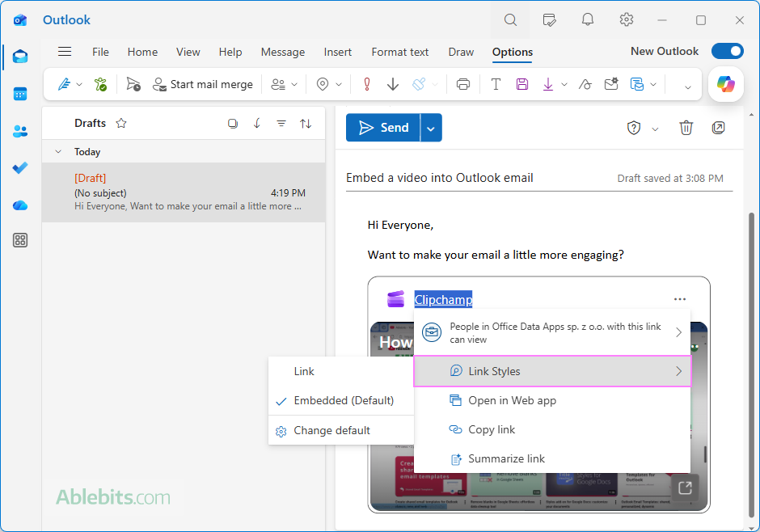Open the Clipchamp card's three-dot menu
Viewport: 760px width, 532px height.
[679, 299]
